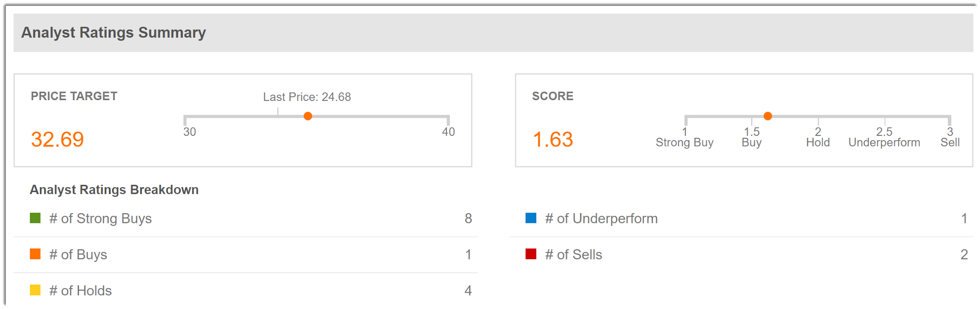Click the green Strong Buys color square
980x309 pixels.
click(35, 218)
